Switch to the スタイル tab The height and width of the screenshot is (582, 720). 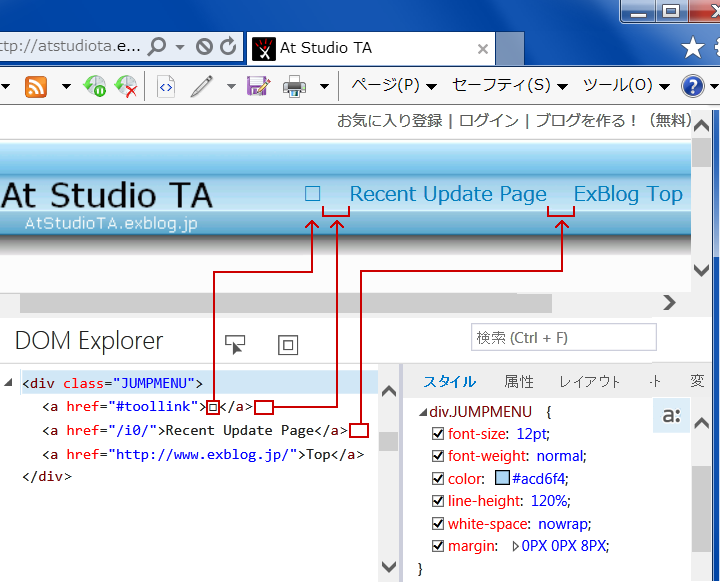point(449,381)
